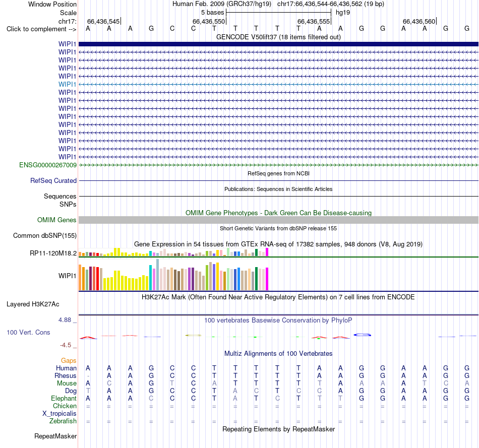479x448 pixels.
Task: Open '100 vertebrates Basewise Conservation by PhyloP' title
Action: (x=278, y=320)
